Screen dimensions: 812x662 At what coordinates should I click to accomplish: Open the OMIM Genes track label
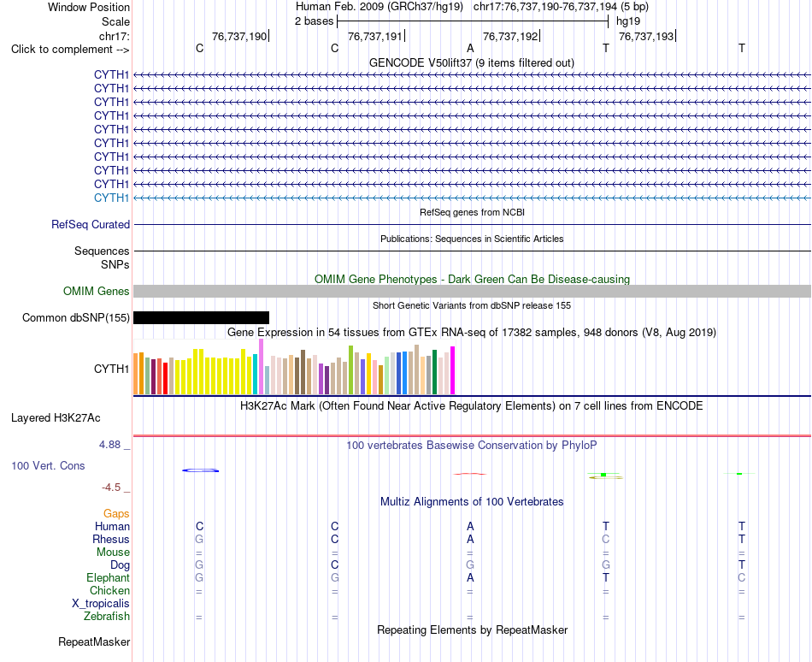click(97, 291)
